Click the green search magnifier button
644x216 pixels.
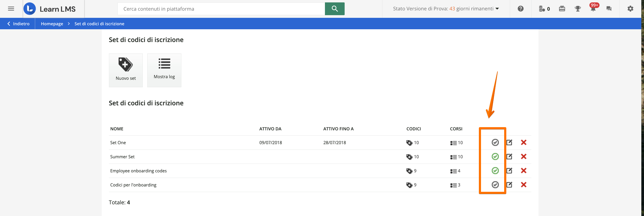(x=335, y=9)
